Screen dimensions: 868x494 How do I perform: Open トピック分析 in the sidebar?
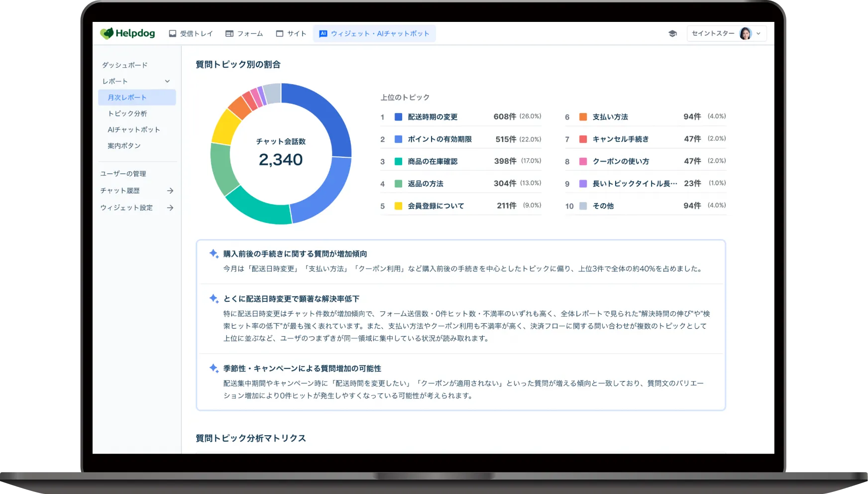(127, 114)
